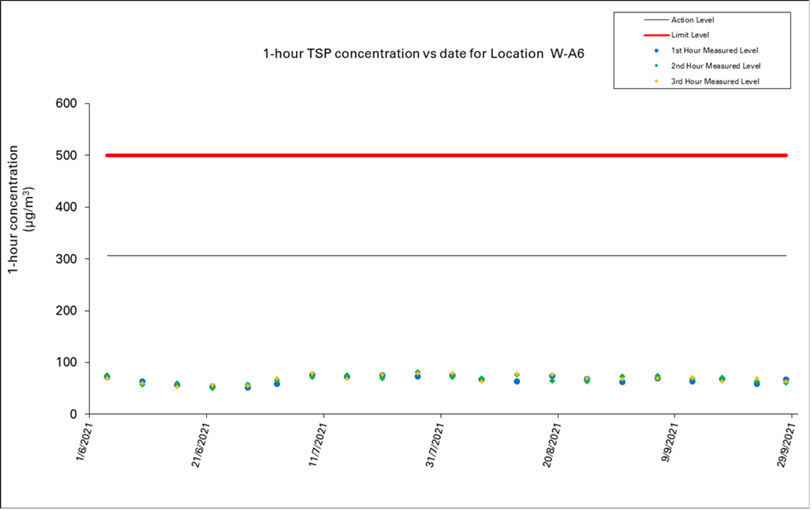Click the chart title for Location W-A6

tap(423, 54)
